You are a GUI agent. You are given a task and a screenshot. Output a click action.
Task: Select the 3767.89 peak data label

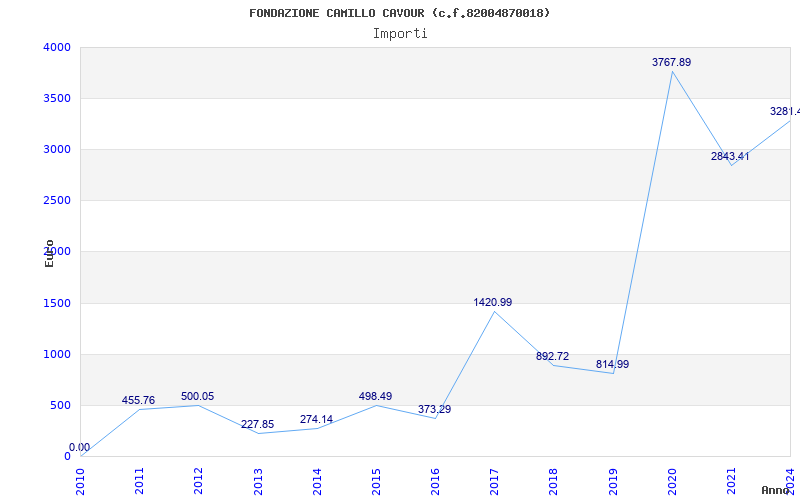tap(671, 62)
